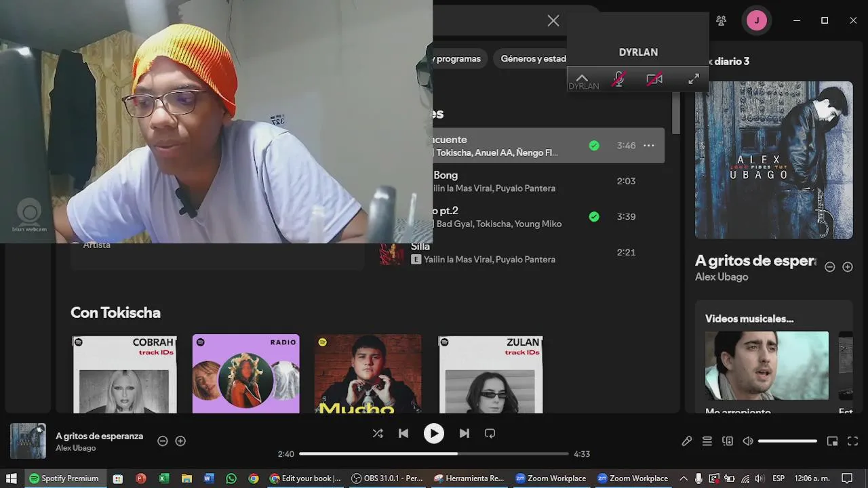Click the system tray volume icon
Image resolution: width=868 pixels, height=488 pixels.
pos(759,479)
